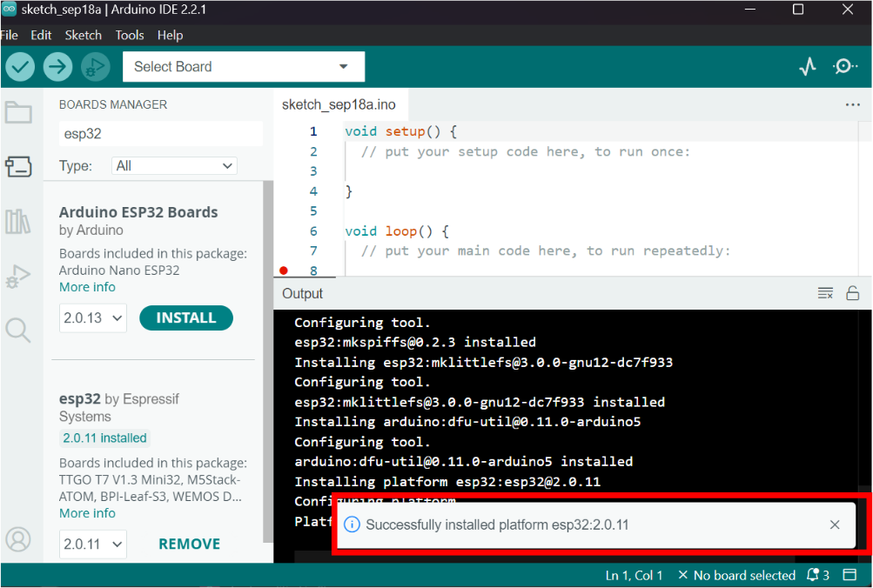Open the Library Manager sidebar icon
Viewport: 873px width, 588px height.
(x=18, y=222)
